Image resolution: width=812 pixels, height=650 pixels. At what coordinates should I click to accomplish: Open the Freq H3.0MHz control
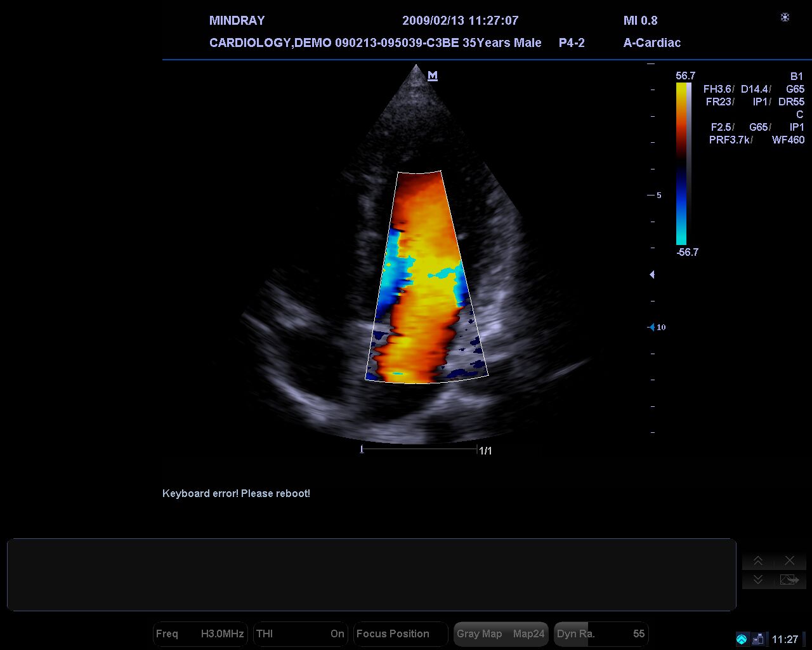coord(200,633)
